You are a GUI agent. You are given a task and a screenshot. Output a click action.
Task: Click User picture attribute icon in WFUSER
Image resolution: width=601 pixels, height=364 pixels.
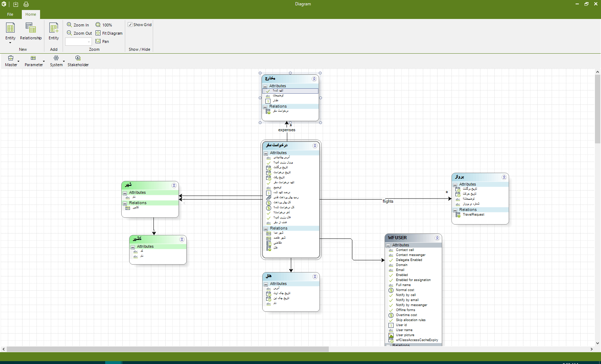click(391, 335)
